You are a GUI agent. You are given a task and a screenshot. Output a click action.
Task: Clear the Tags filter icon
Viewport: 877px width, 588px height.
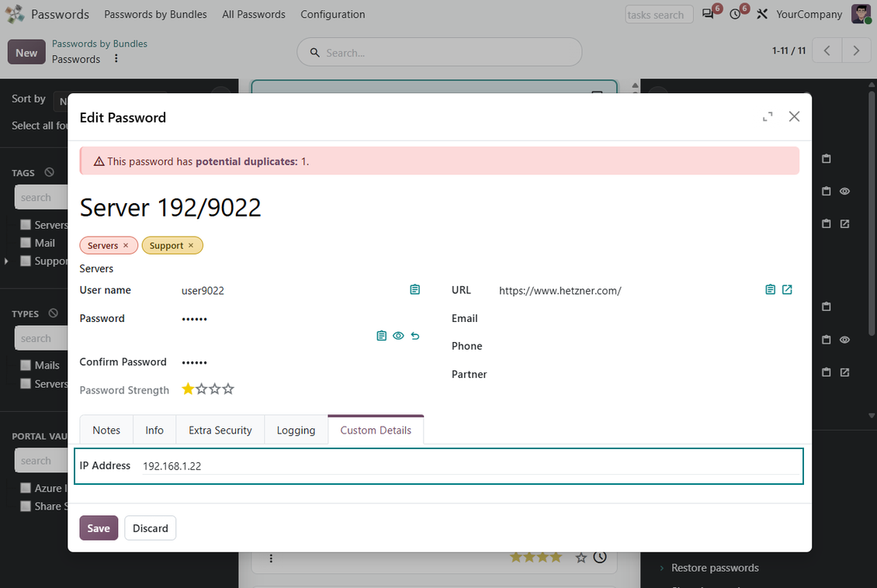click(x=49, y=172)
